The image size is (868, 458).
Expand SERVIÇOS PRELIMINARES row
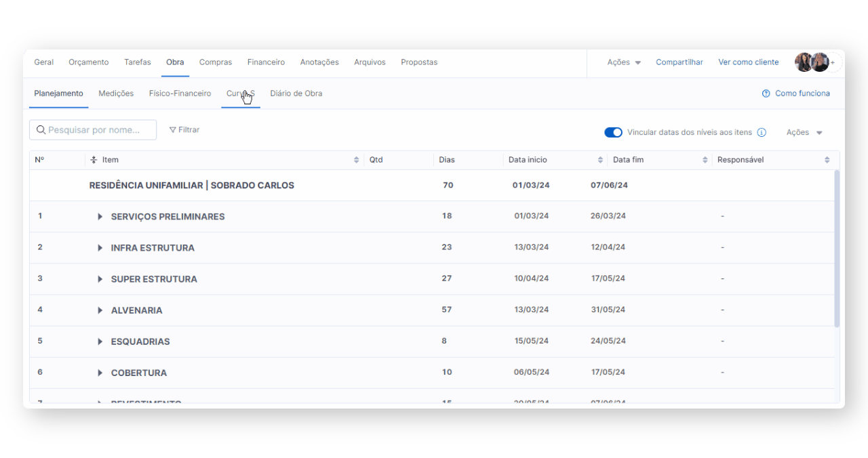[100, 217]
